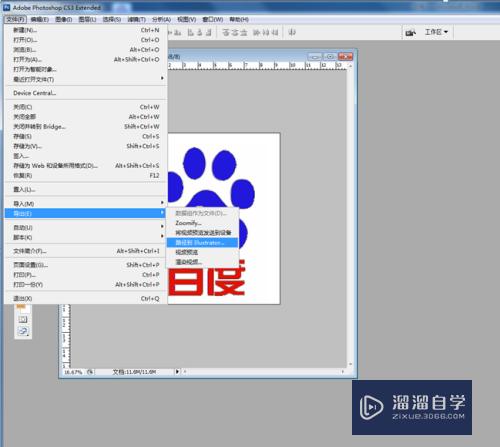Choose Close All with Alt+Ctrl+W
500x447 pixels.
(86, 117)
